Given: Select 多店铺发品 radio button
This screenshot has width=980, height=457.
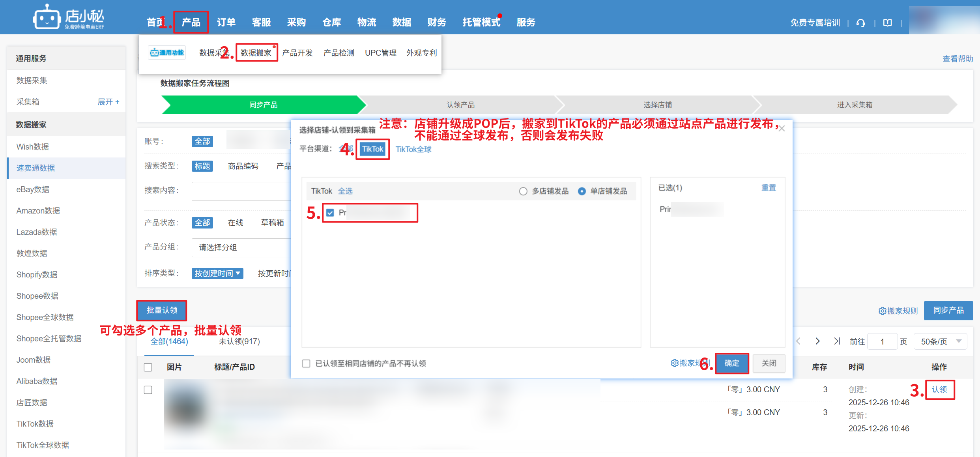Looking at the screenshot, I should (x=523, y=191).
